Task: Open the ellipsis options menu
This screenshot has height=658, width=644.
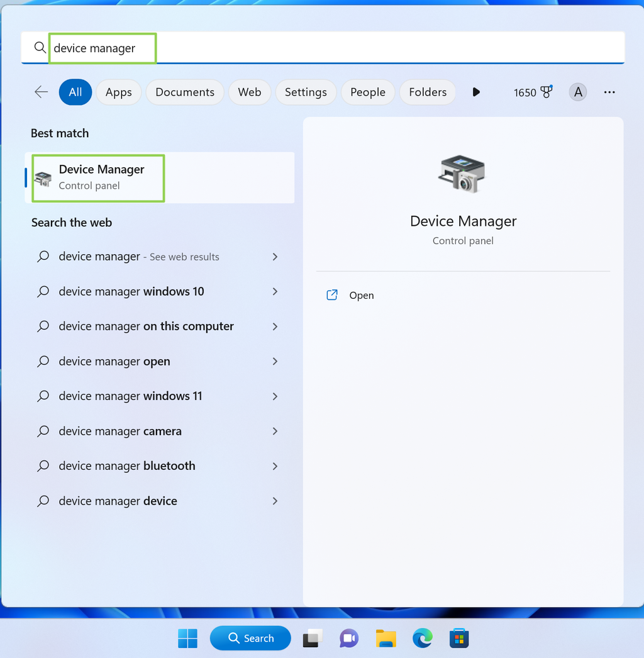Action: pyautogui.click(x=609, y=92)
